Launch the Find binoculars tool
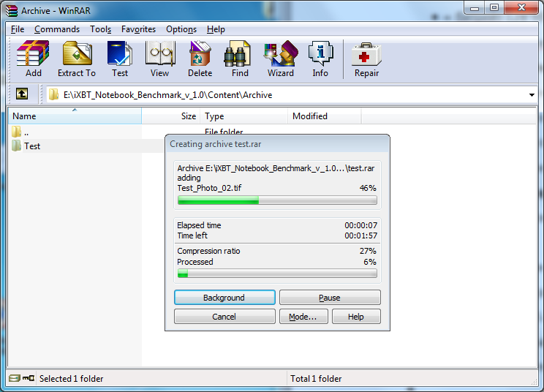 click(x=240, y=59)
